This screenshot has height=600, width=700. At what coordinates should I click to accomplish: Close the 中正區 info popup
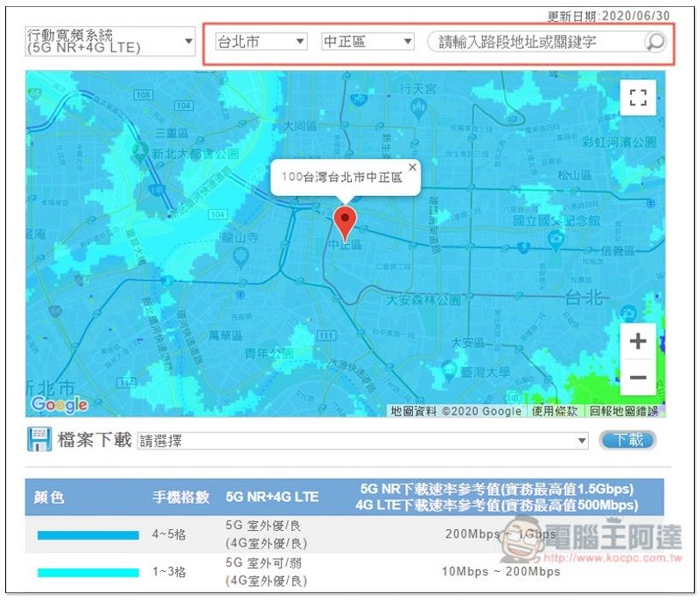[412, 166]
